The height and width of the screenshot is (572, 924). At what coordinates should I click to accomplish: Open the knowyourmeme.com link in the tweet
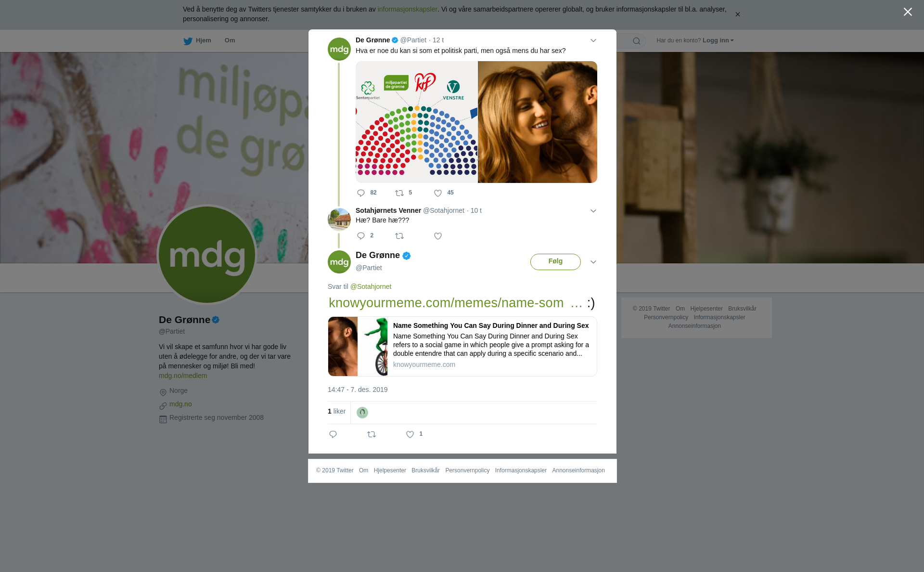coord(455,303)
